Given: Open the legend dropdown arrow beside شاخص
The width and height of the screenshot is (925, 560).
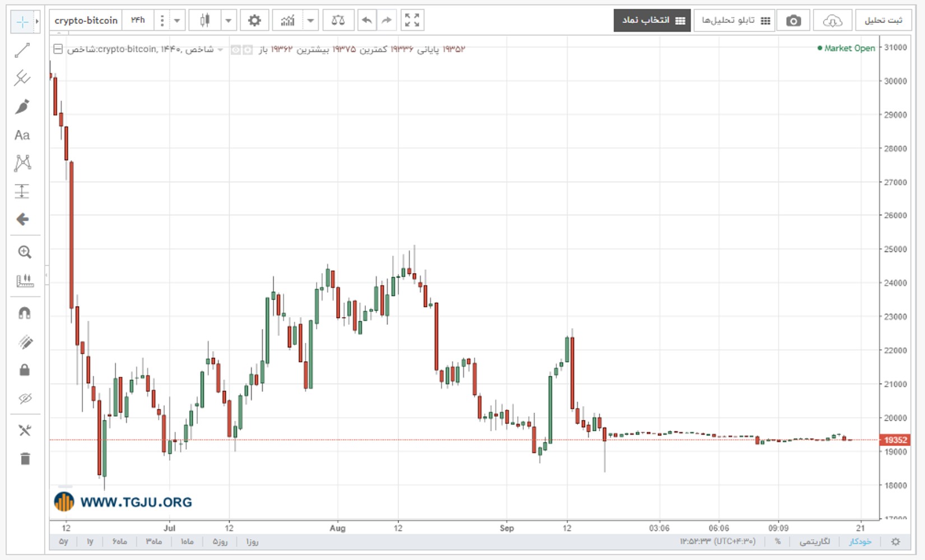Looking at the screenshot, I should click(x=220, y=50).
